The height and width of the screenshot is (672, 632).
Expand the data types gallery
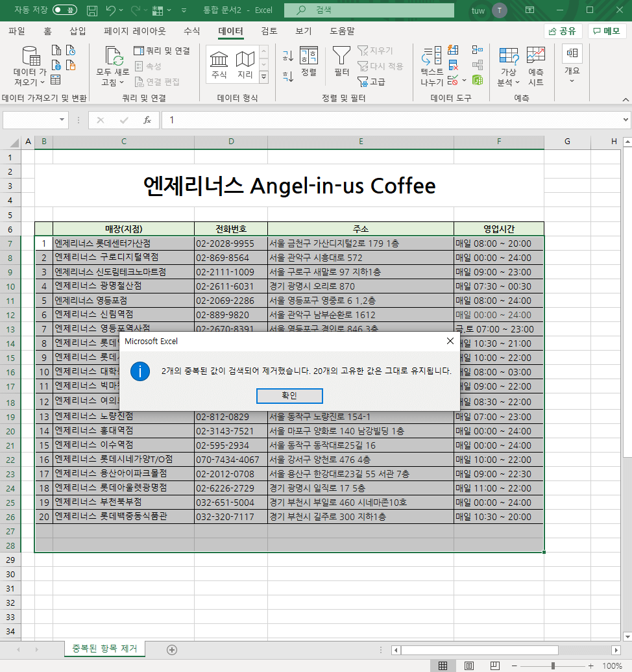pos(264,77)
